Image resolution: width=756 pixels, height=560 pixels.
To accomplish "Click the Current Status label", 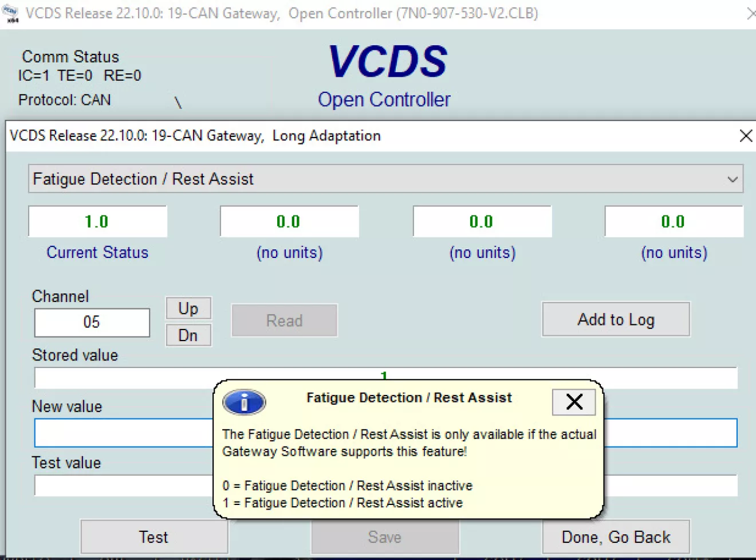I will coord(97,253).
